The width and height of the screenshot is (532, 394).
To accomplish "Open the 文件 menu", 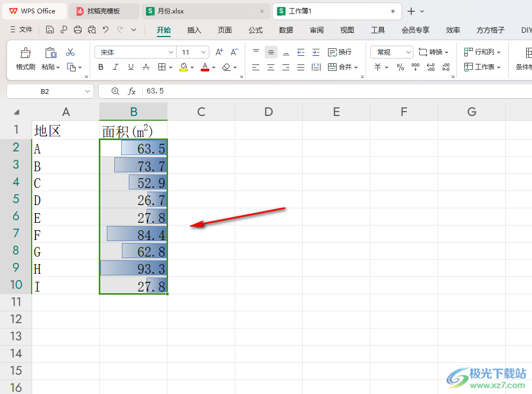I will 21,30.
